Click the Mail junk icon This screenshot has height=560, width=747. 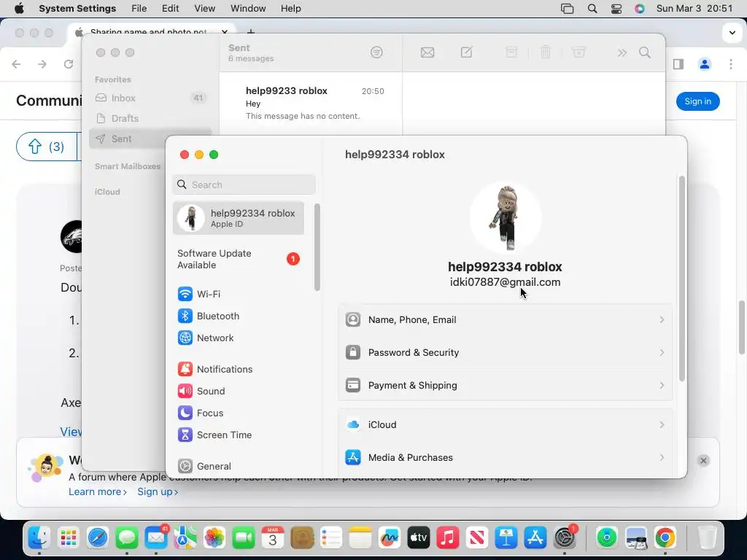(x=578, y=52)
